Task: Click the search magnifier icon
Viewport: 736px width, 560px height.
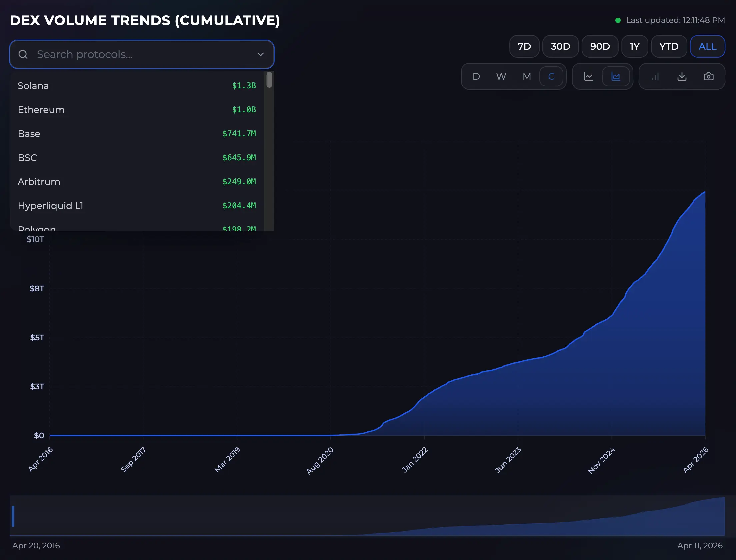Action: [23, 54]
